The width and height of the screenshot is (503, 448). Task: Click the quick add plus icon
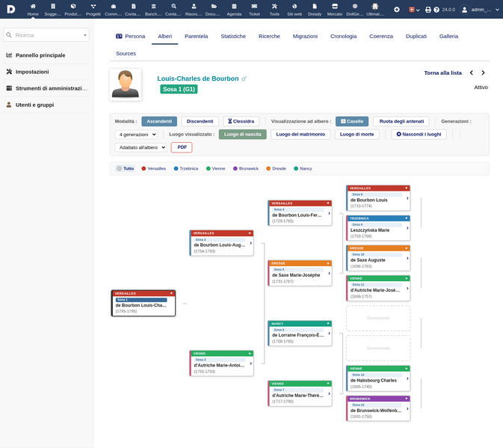point(397,10)
